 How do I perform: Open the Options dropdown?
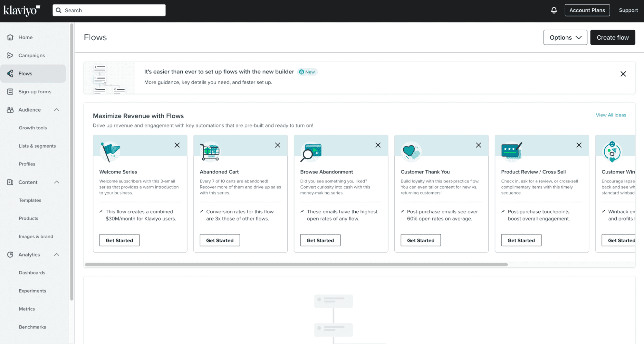pos(565,37)
